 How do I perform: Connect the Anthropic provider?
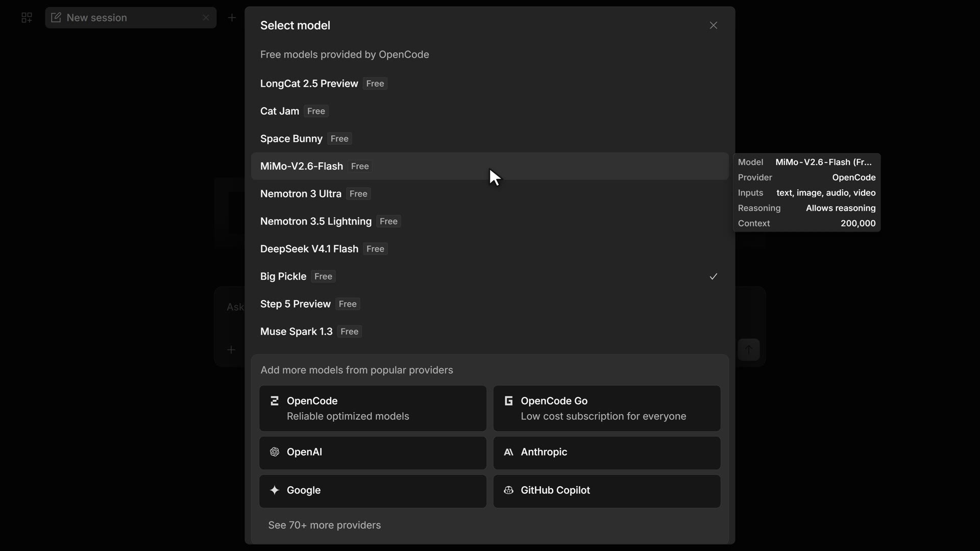click(607, 453)
